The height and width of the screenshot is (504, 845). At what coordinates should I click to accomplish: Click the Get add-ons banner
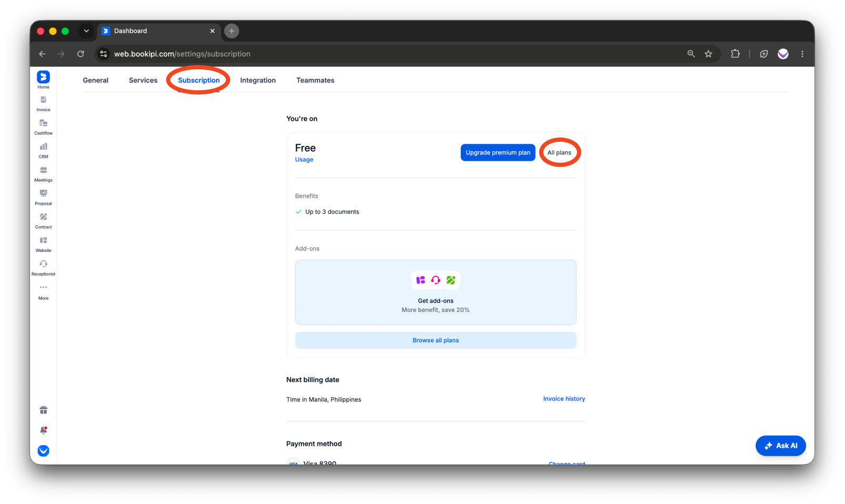point(436,292)
